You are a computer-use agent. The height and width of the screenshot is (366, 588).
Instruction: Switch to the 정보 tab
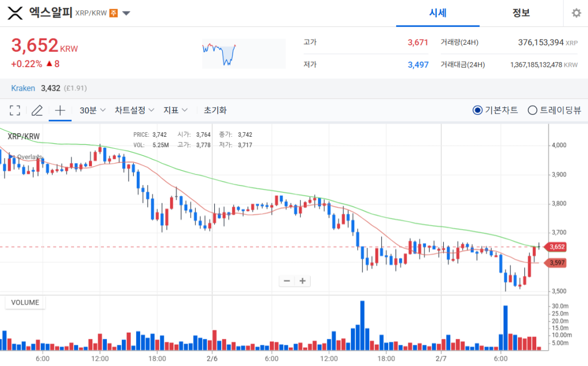coord(521,13)
